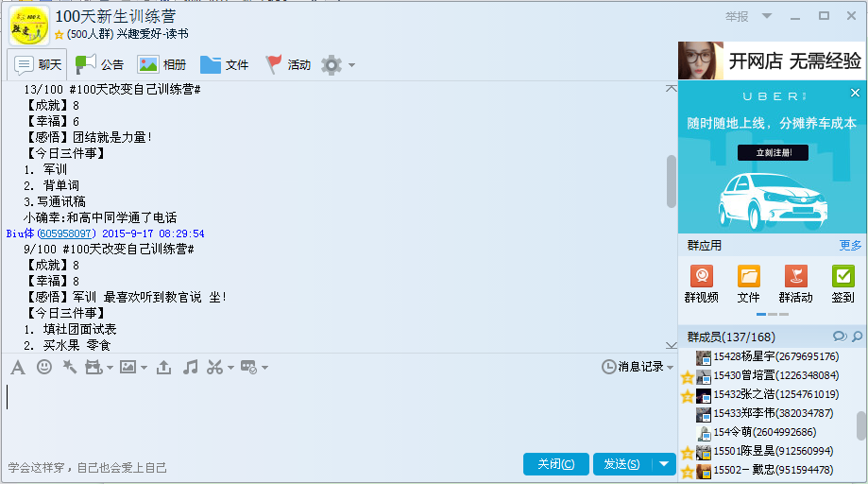The height and width of the screenshot is (484, 868).
Task: Switch to 相册 album tab
Action: click(x=162, y=65)
